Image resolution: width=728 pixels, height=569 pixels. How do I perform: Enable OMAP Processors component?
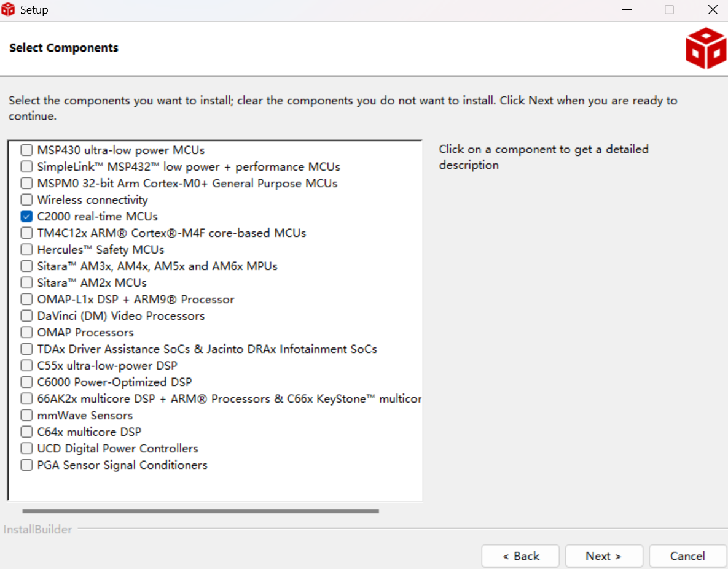(26, 332)
